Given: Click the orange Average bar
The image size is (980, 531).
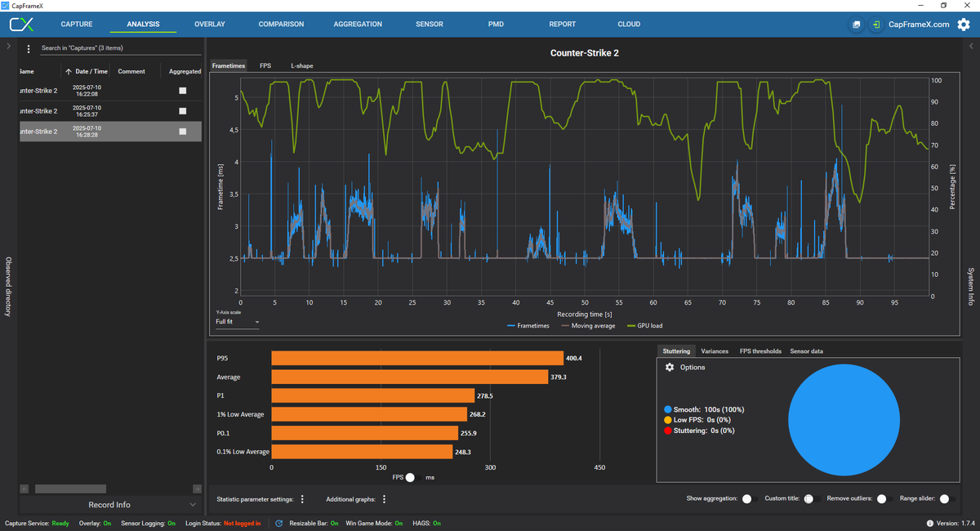Looking at the screenshot, I should pos(409,377).
